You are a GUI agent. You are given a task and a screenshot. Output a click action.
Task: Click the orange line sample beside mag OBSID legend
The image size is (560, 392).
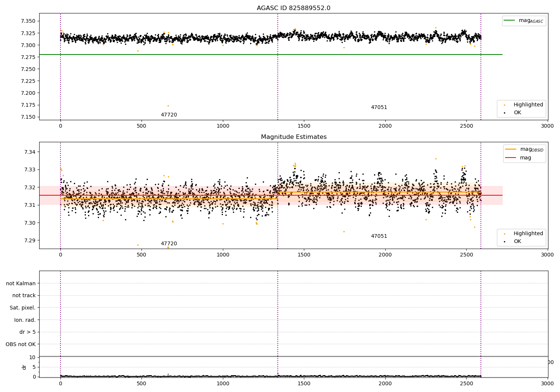pyautogui.click(x=510, y=149)
